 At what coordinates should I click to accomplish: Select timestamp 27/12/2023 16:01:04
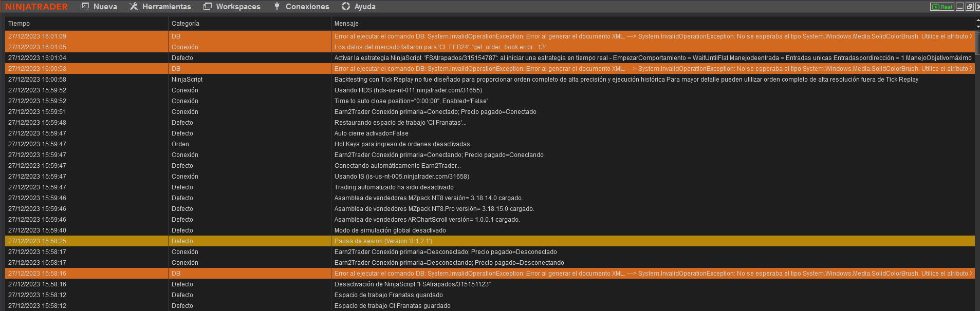[x=37, y=58]
